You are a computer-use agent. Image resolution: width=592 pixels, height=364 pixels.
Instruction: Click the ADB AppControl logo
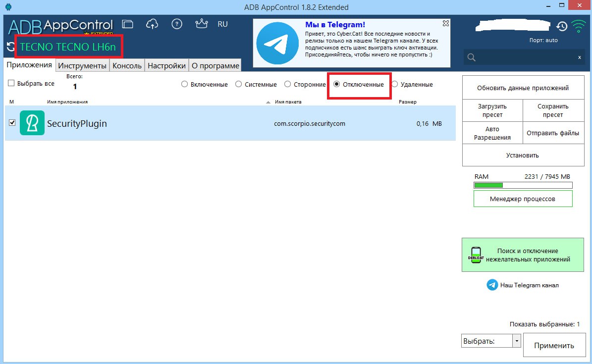click(x=60, y=26)
